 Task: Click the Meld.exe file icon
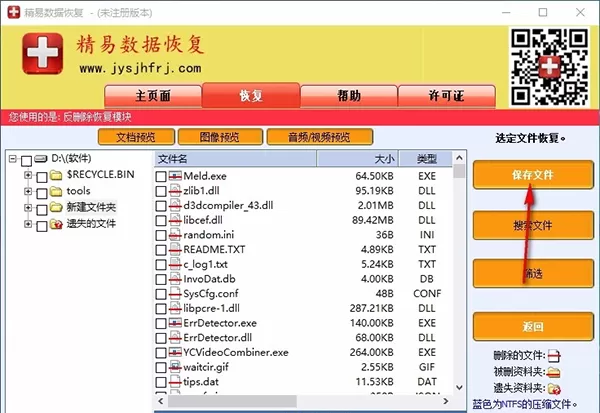coord(175,176)
